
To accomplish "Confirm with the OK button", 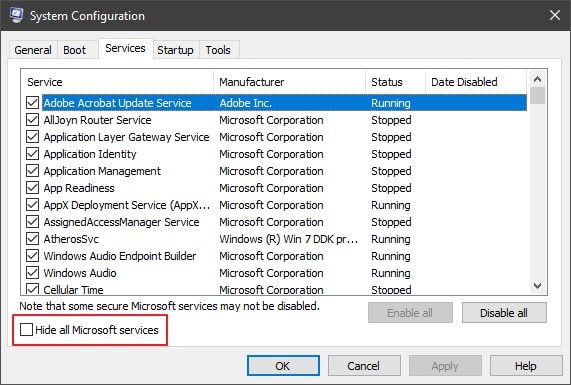I will (283, 365).
